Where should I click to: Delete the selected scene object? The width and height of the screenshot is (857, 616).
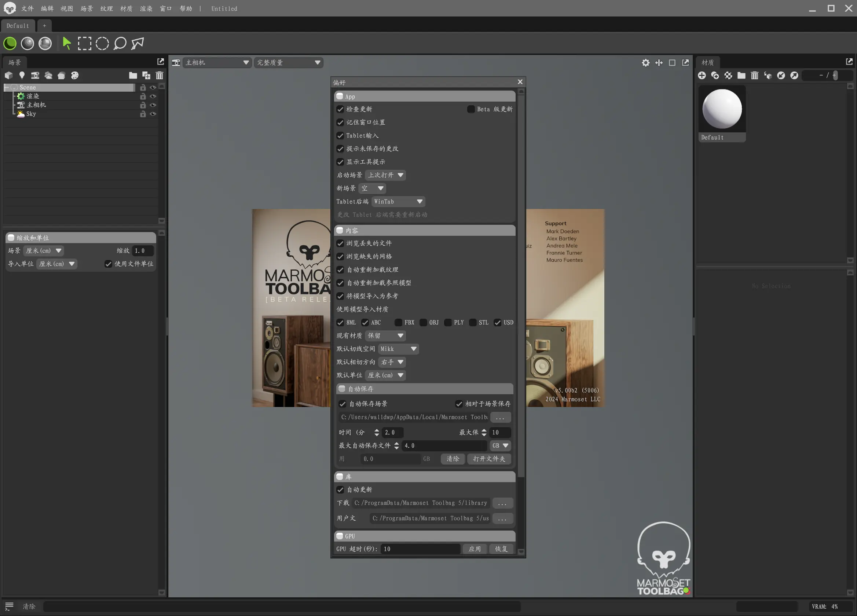click(160, 76)
